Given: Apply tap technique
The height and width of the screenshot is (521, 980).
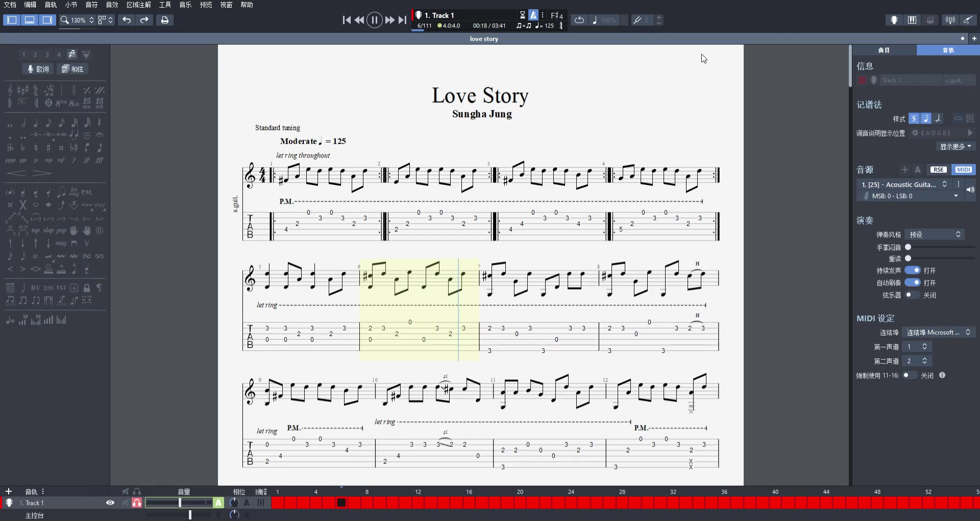Looking at the screenshot, I should tap(36, 230).
